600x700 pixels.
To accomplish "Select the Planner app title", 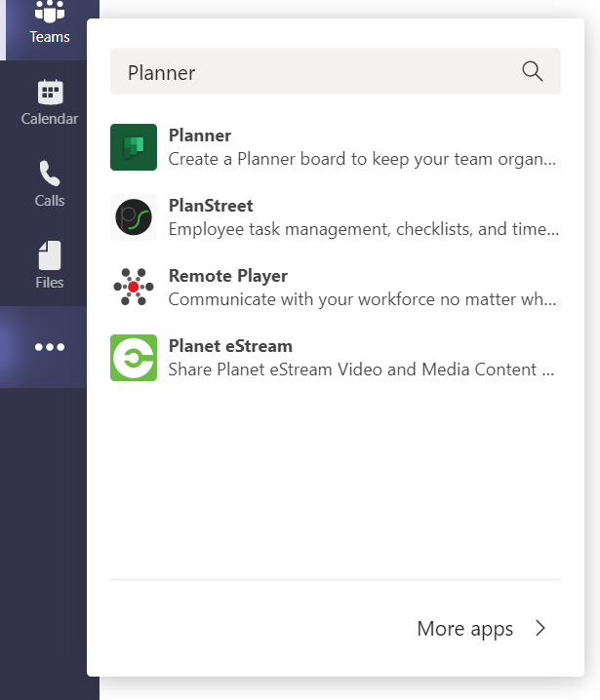I will [x=200, y=136].
